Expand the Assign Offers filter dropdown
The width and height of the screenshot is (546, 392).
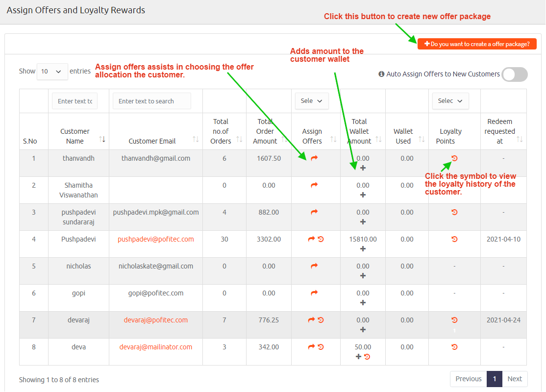tap(312, 101)
